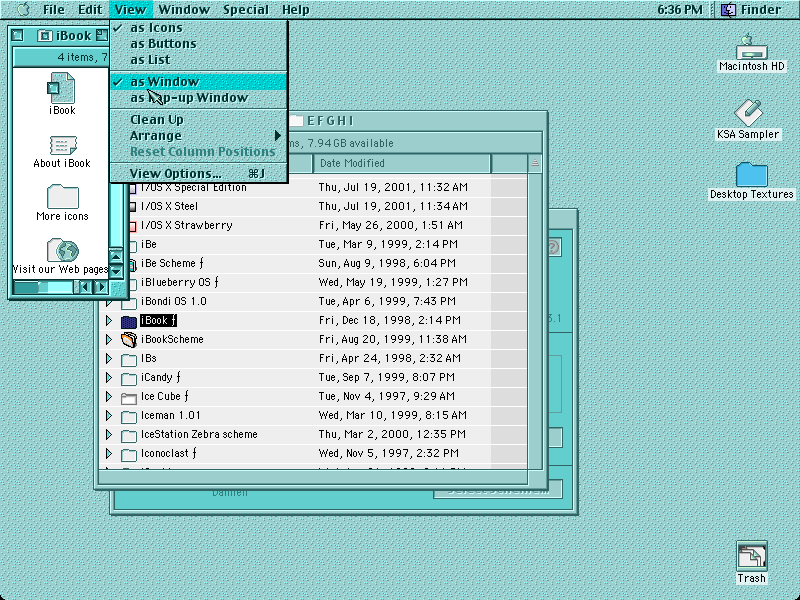The height and width of the screenshot is (600, 800).
Task: Open the Special menu
Action: pos(245,9)
